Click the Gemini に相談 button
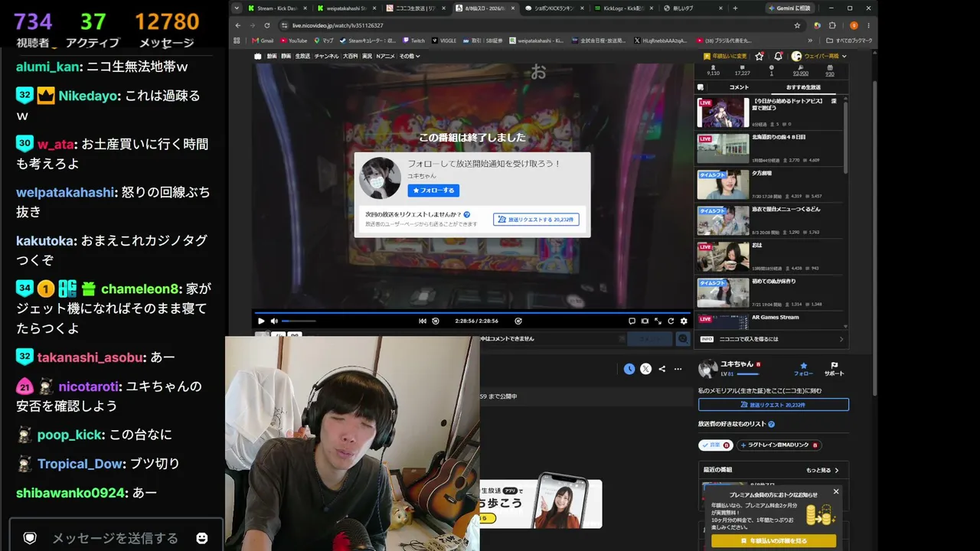This screenshot has width=980, height=551. coord(789,8)
